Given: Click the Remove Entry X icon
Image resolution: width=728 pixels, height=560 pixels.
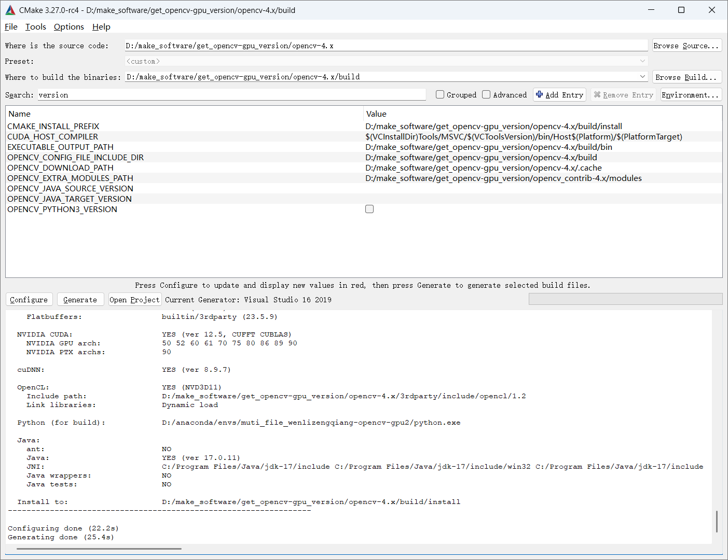Looking at the screenshot, I should tap(597, 94).
